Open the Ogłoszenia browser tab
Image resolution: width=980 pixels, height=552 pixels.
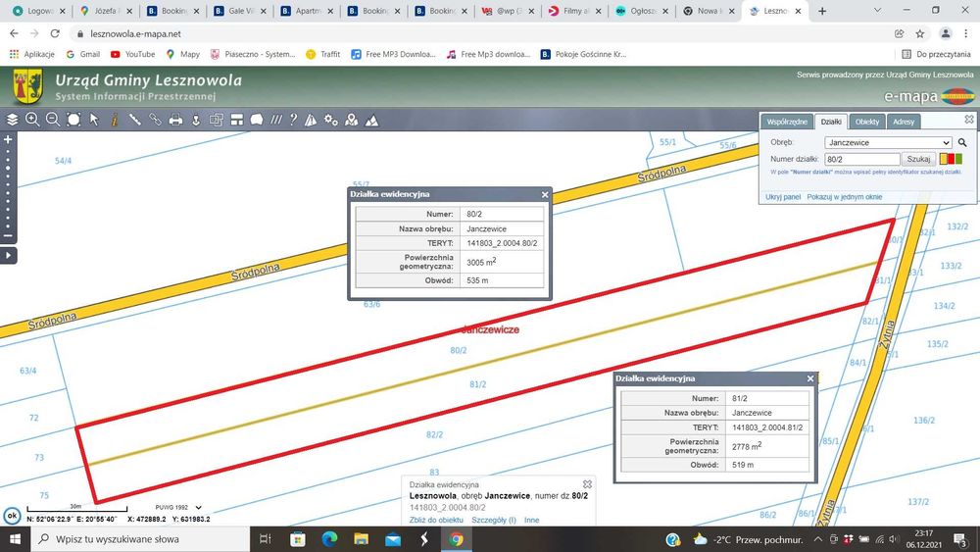[641, 11]
